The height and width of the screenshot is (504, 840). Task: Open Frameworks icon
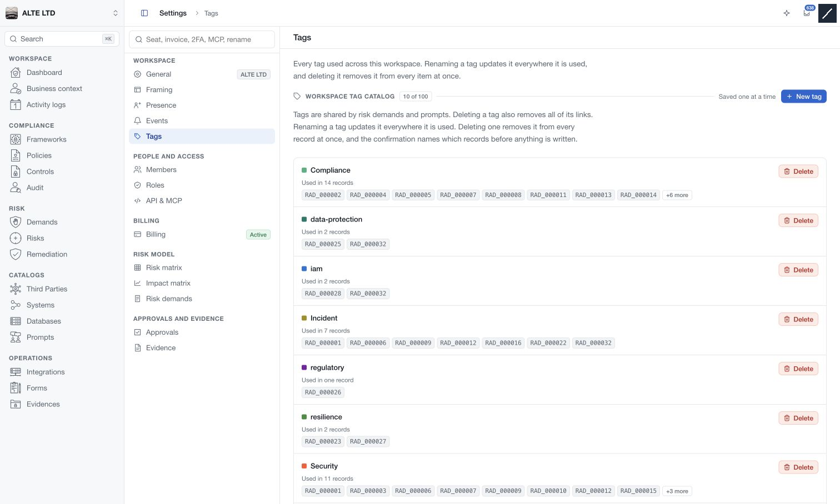[16, 140]
